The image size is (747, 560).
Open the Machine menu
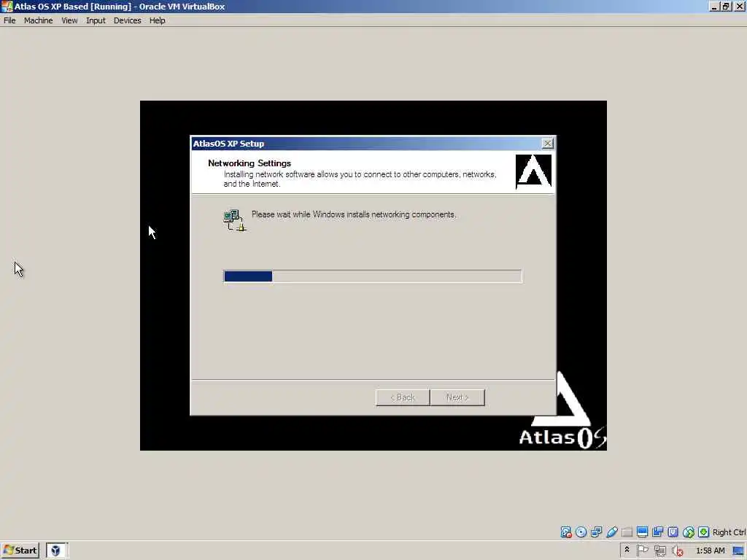coord(39,20)
